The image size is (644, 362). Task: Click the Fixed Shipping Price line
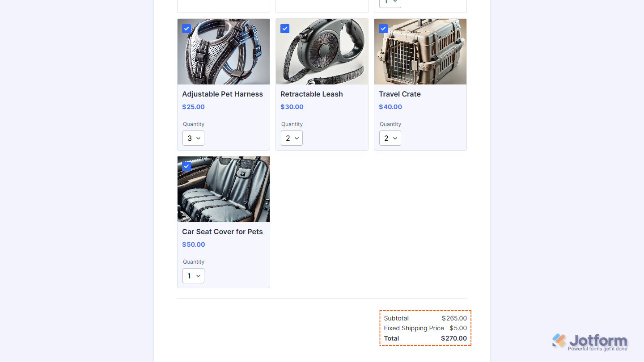pos(425,328)
